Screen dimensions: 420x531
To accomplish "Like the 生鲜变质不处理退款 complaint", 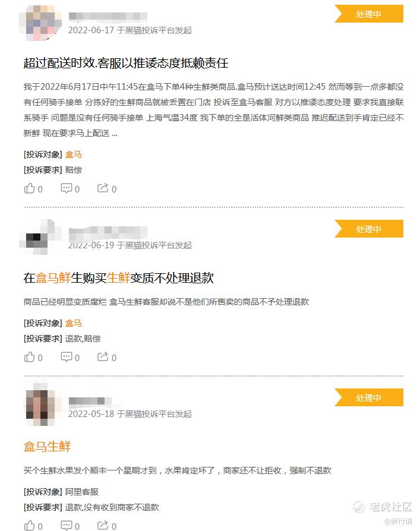I will click(x=33, y=358).
